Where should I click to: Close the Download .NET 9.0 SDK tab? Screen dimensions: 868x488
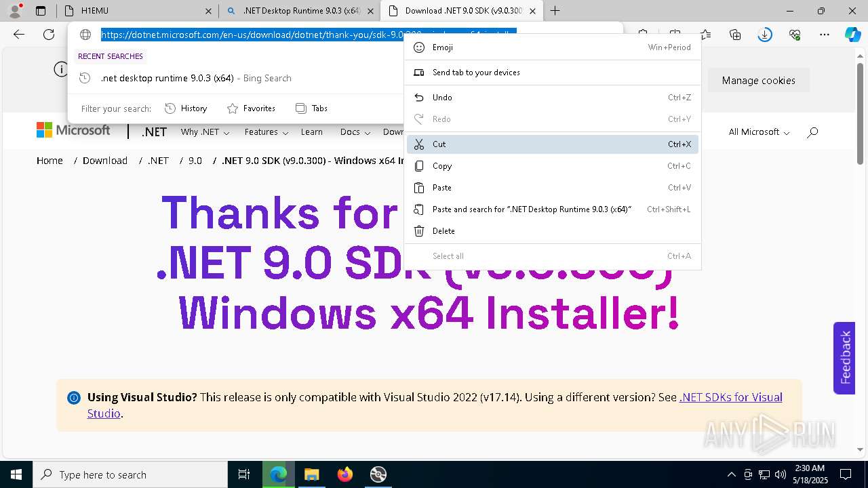click(532, 11)
